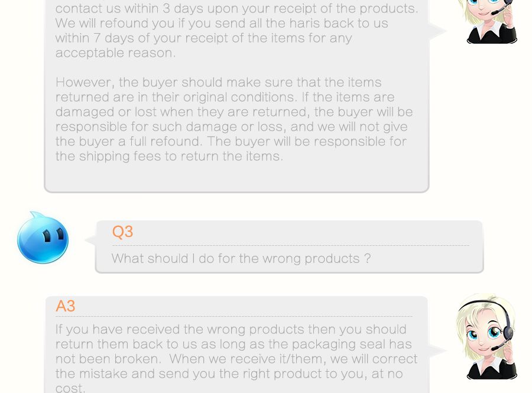Select the orange A3 heading
532x393 pixels.
tap(65, 306)
